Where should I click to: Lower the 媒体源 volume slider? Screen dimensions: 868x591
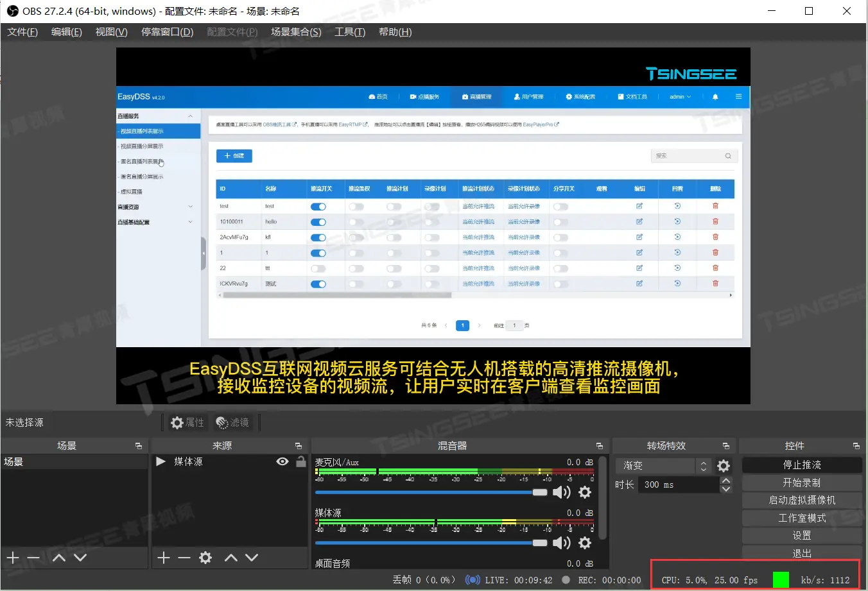tap(539, 542)
